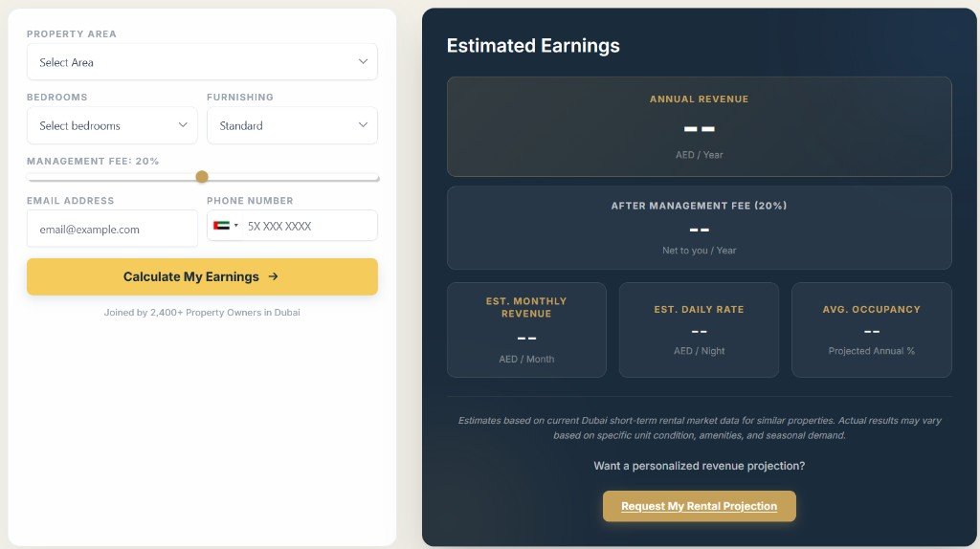Click Request My Rental Projection

[x=699, y=506]
